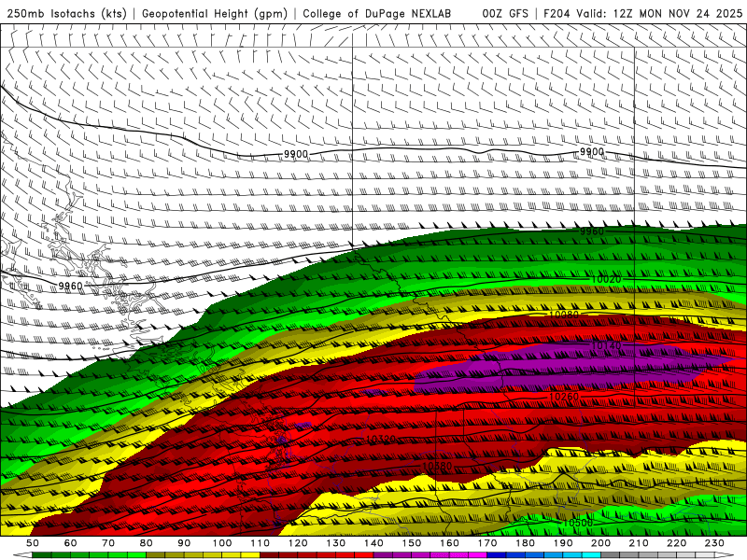Click the '140' color bar scale value
This screenshot has width=747, height=560.
coord(374,543)
